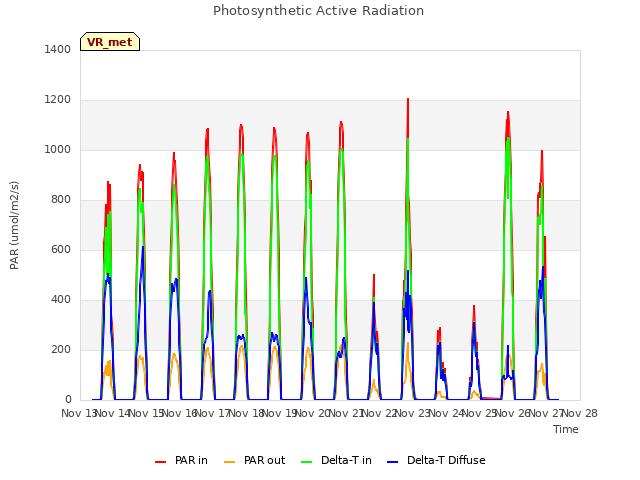640x480 pixels.
Task: Click the y-axis label 'PAR (umol/m2/s)'
Action: tap(14, 225)
